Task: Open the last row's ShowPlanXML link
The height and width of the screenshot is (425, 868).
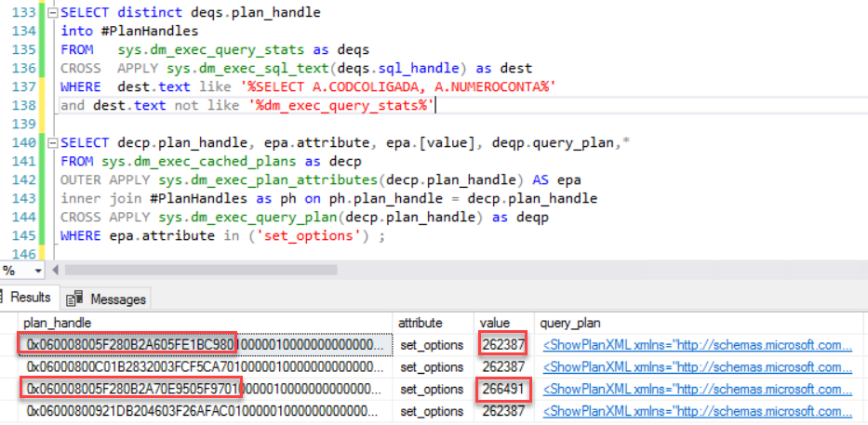Action: pyautogui.click(x=697, y=410)
